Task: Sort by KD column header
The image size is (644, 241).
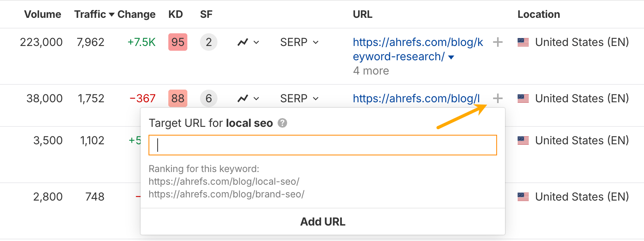Action: coord(175,14)
